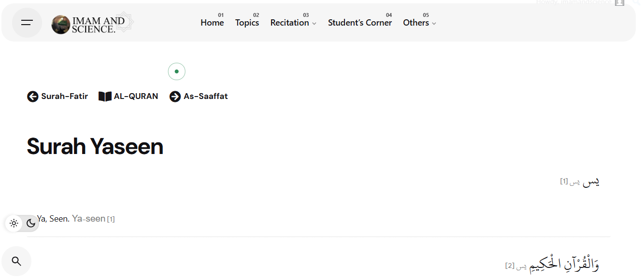Click the Imam and Science logo image
This screenshot has height=280, width=644.
click(61, 25)
